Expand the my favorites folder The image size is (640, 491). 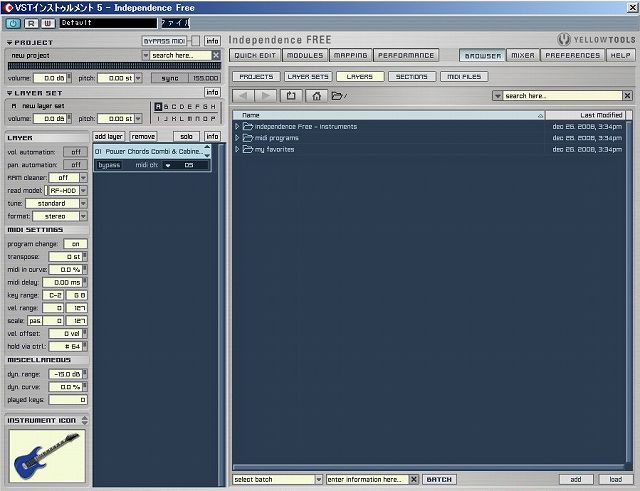coord(237,149)
